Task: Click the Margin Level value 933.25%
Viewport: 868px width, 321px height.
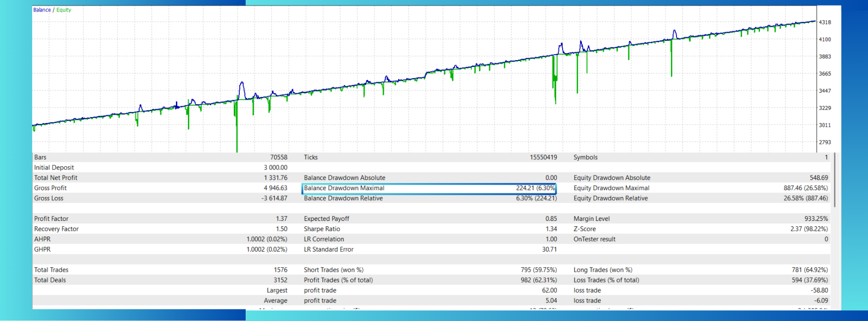Action: point(816,219)
